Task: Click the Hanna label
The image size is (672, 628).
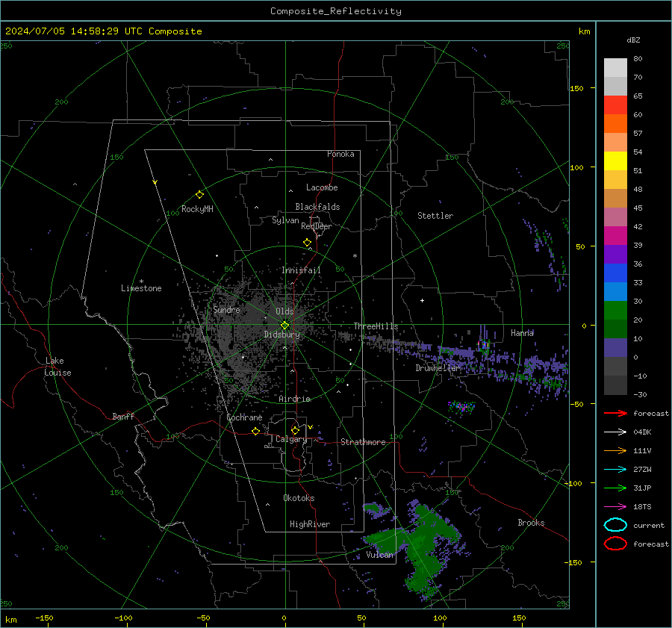Action: click(522, 333)
